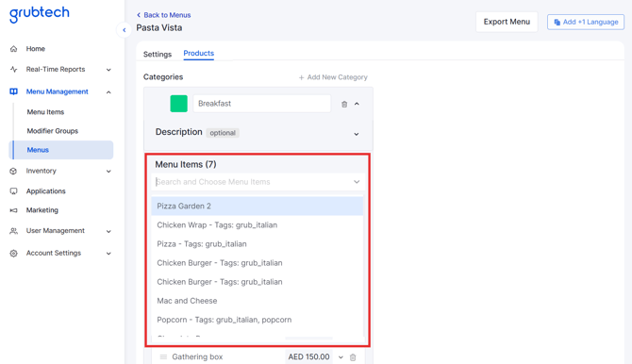Image resolution: width=632 pixels, height=364 pixels.
Task: Open Gathering box price dropdown arrow
Action: pos(341,357)
